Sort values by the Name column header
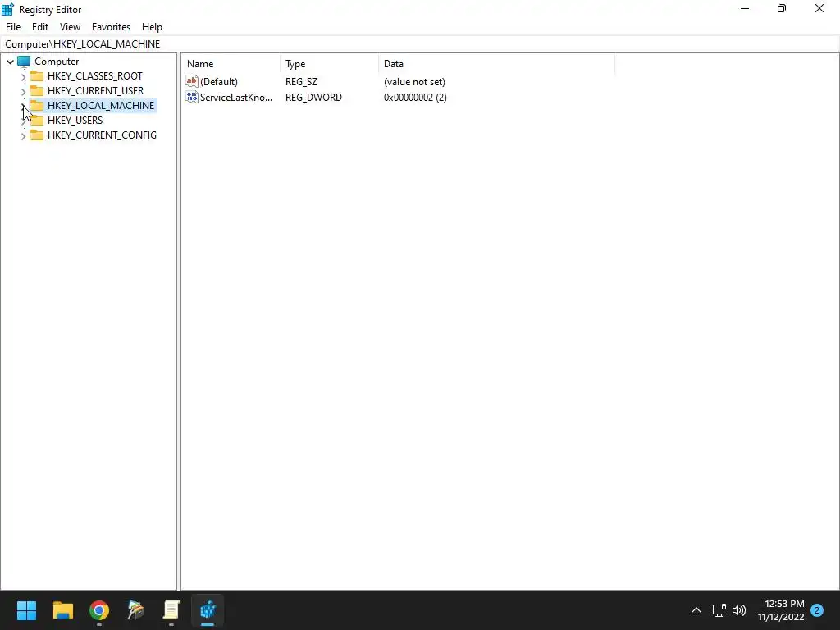 pyautogui.click(x=231, y=64)
